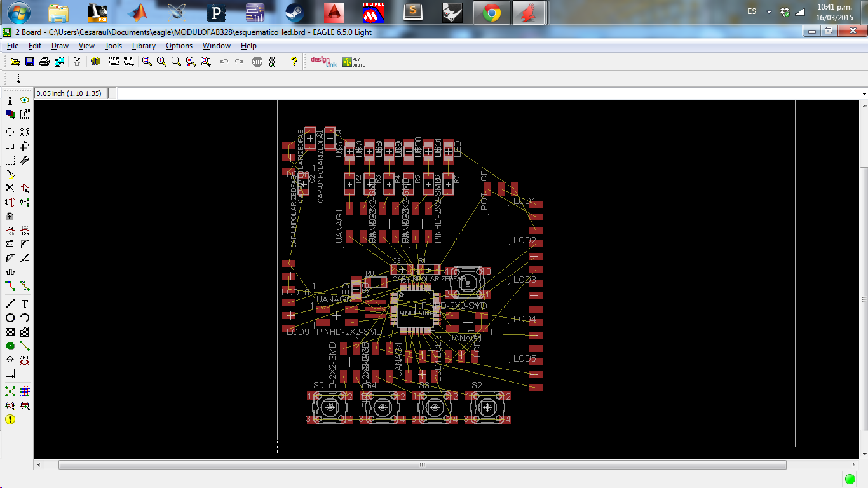Select the Move tool
This screenshot has width=868, height=488.
pyautogui.click(x=10, y=132)
